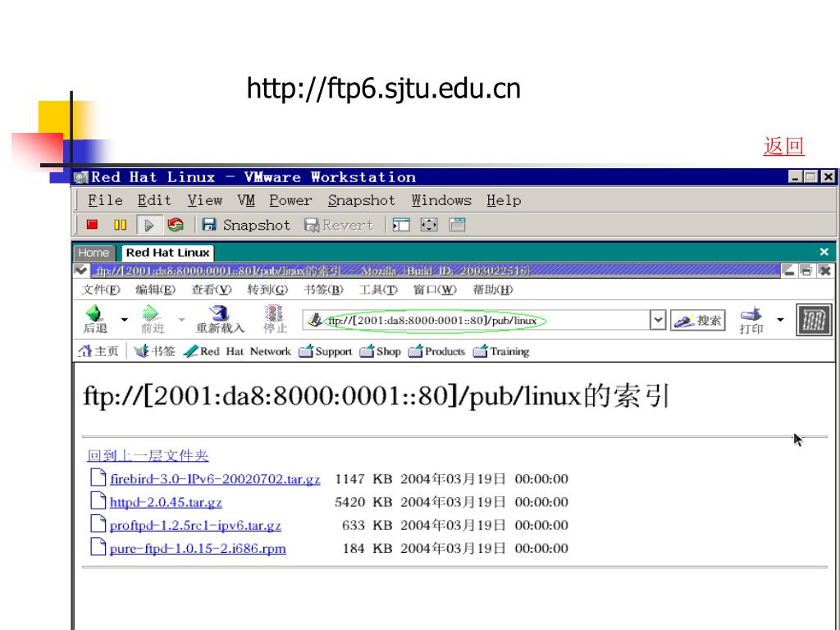840x630 pixels.
Task: Expand the back history dropdown arrow
Action: click(125, 320)
